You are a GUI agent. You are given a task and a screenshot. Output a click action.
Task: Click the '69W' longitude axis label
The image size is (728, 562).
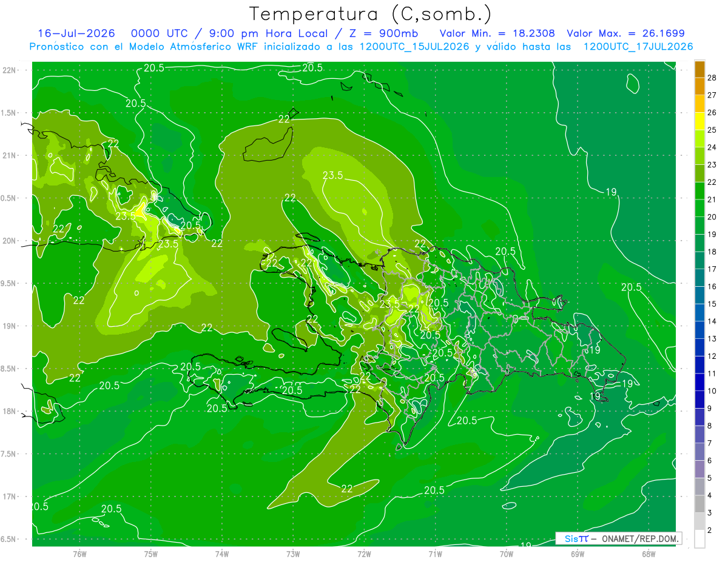pos(578,554)
